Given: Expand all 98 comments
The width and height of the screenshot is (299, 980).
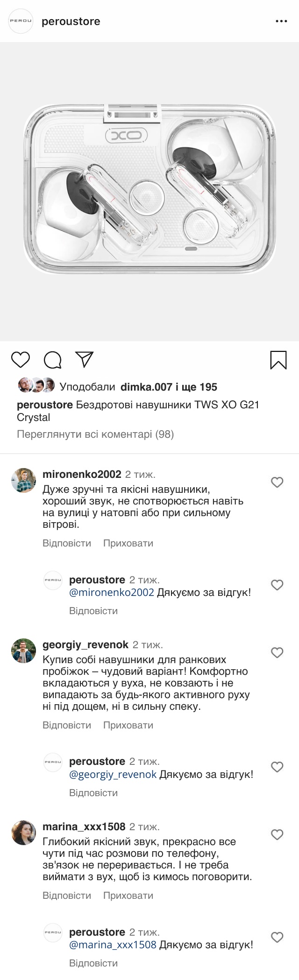Looking at the screenshot, I should (x=95, y=434).
